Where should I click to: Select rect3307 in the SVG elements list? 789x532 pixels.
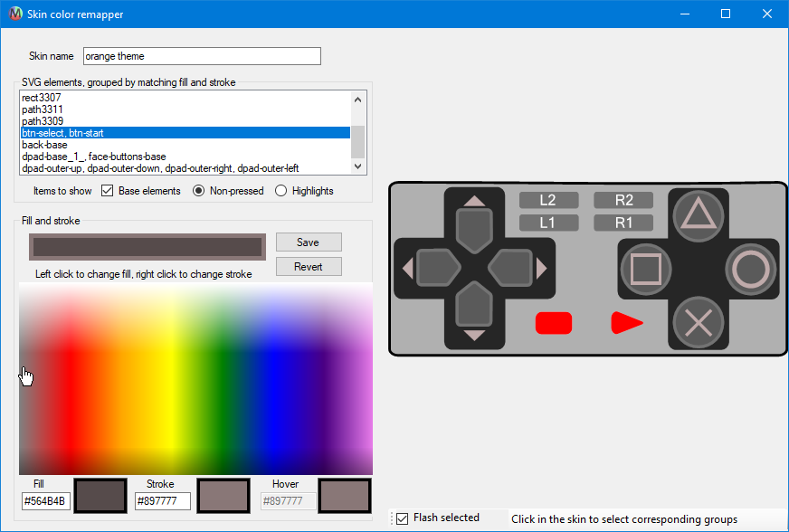click(185, 98)
